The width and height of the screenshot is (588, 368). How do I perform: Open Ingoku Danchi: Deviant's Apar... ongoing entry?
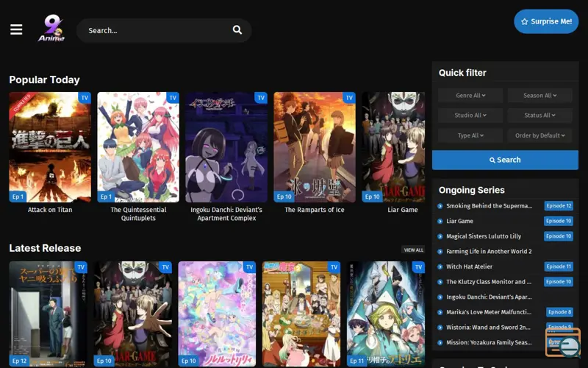point(489,297)
